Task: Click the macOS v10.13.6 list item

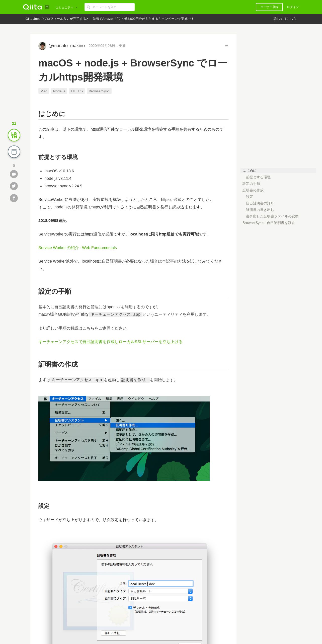Action: point(59,171)
